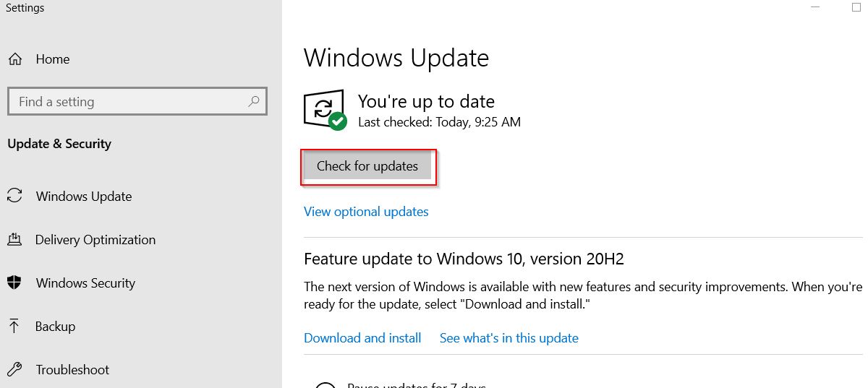Click the Windows Security shield icon
The width and height of the screenshot is (868, 388).
[14, 283]
